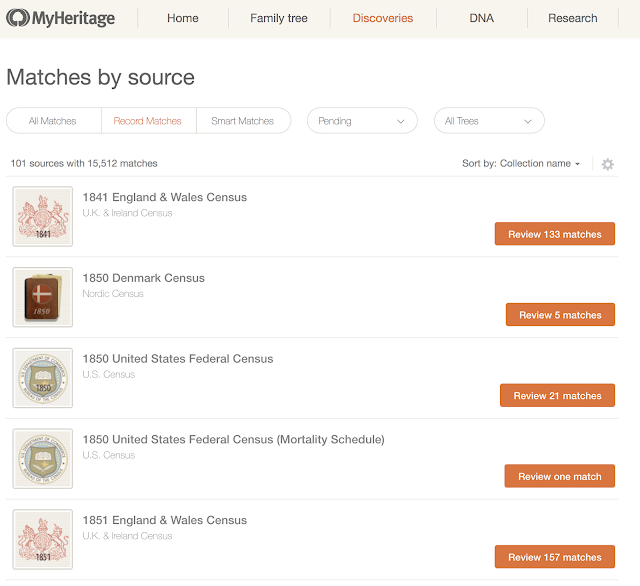The height and width of the screenshot is (586, 640).
Task: Open the Research menu item
Action: tap(573, 18)
